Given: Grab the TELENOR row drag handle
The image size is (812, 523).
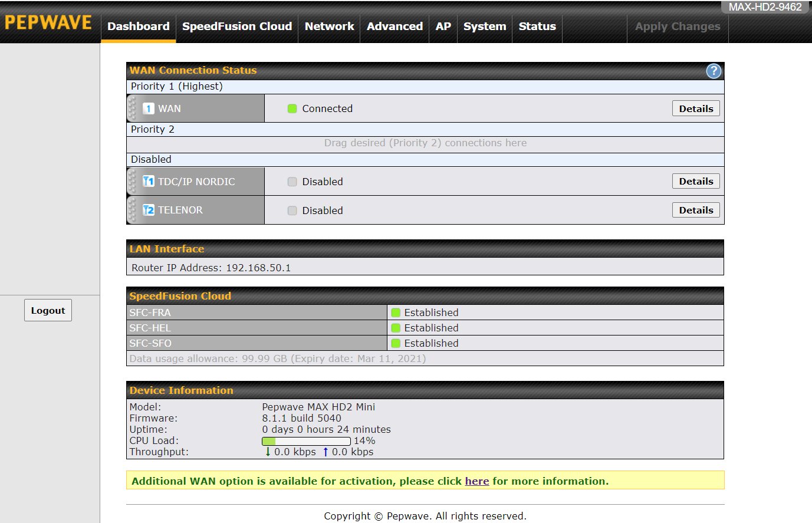Looking at the screenshot, I should [x=132, y=210].
